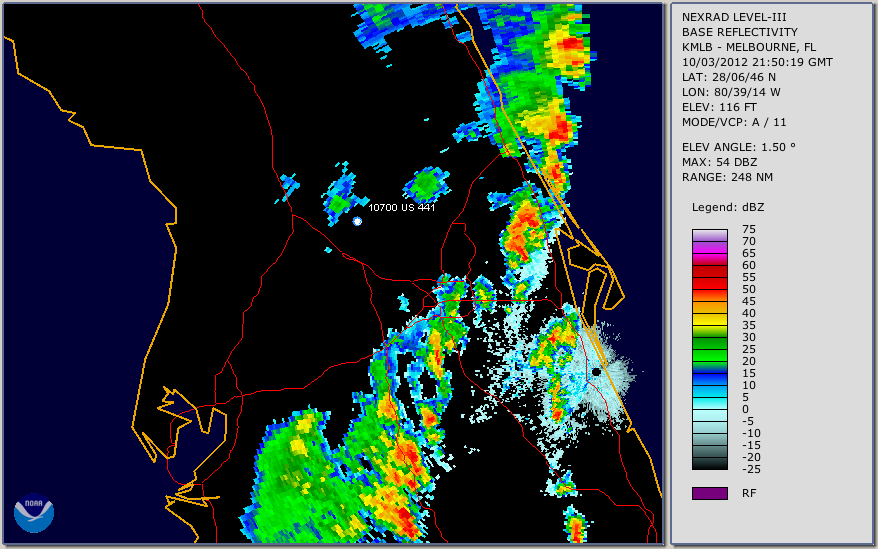Screen dimensions: 878x549
Task: Click 'ELEV ANGLE: 1.50 °' text
Action: (739, 147)
